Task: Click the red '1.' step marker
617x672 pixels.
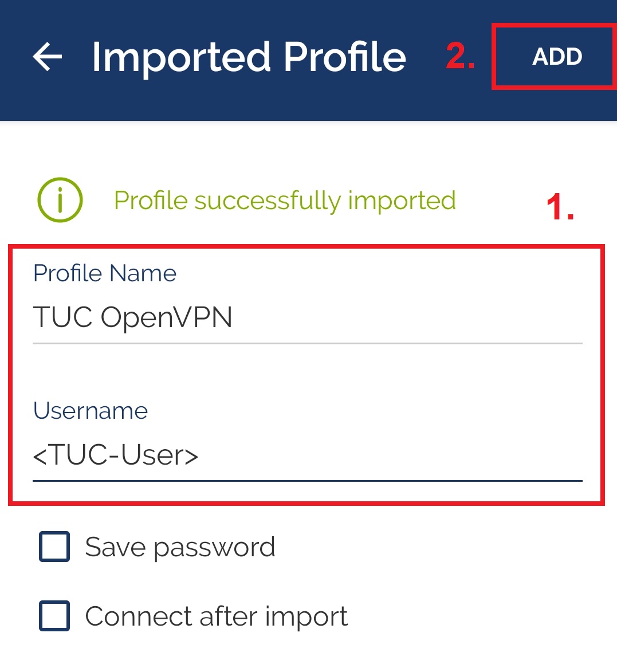Action: (x=560, y=207)
